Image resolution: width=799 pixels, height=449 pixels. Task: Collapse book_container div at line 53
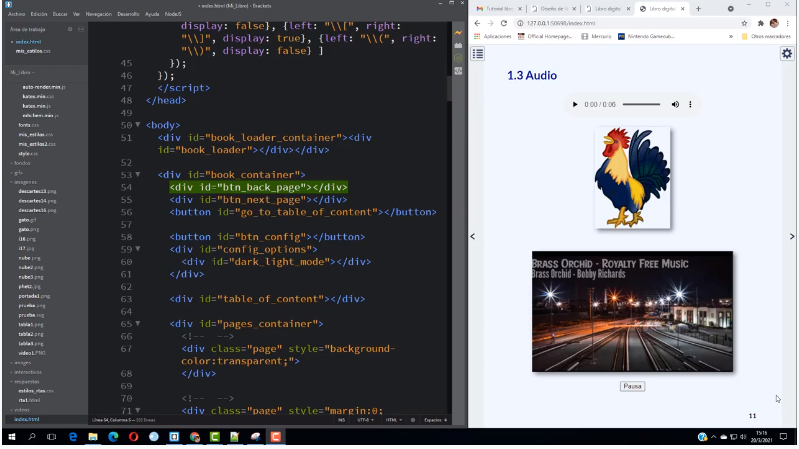(138, 175)
